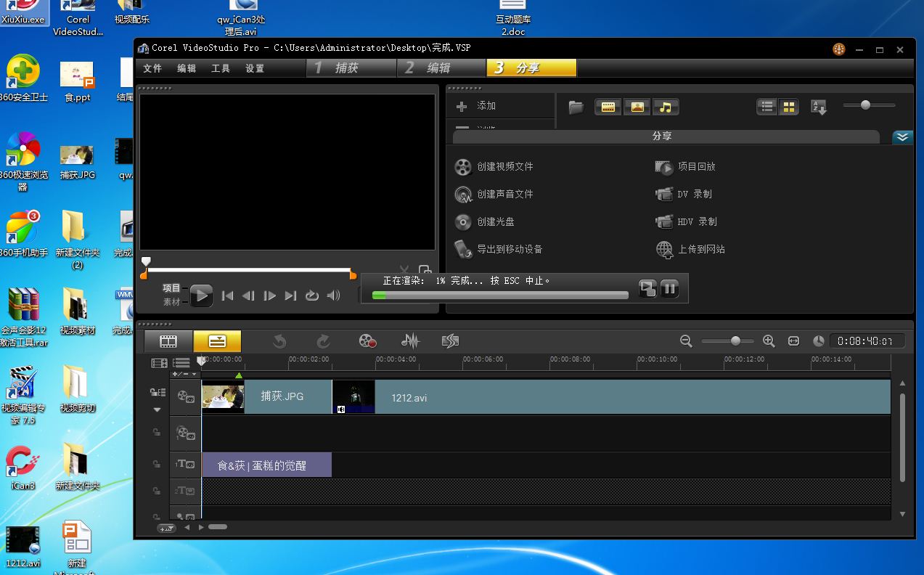Click Add (添加) library folder button
924x575 pixels.
tap(477, 106)
